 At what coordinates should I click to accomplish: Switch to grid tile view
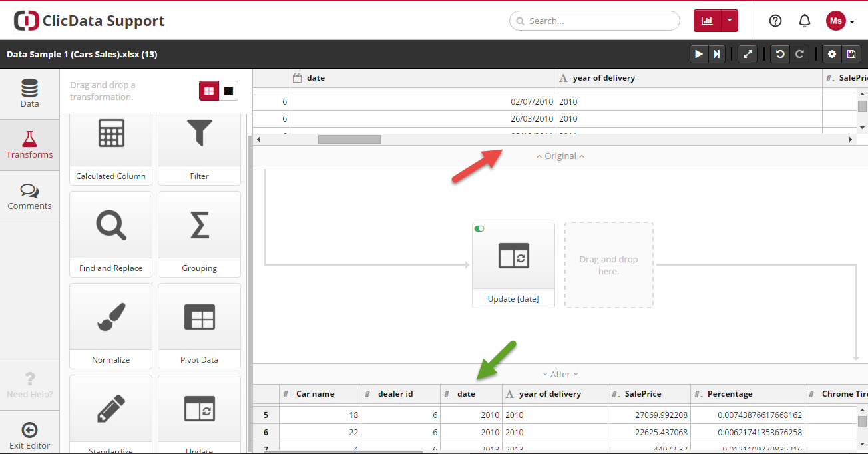tap(209, 91)
